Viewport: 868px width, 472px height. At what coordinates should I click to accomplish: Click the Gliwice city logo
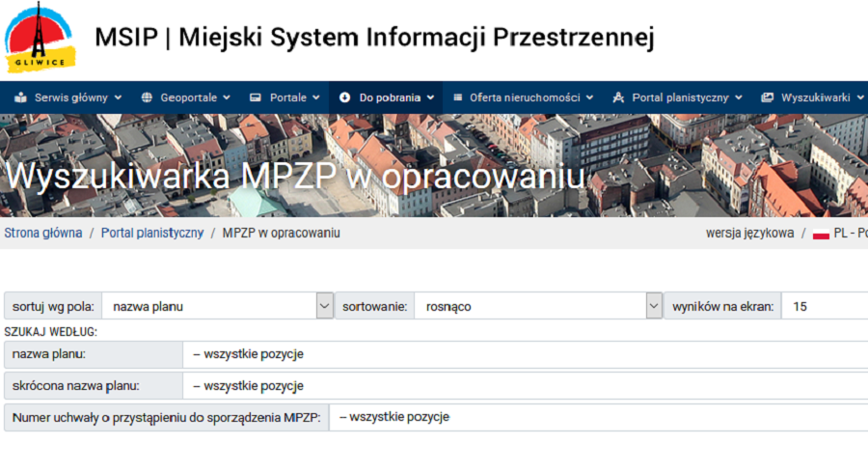(x=40, y=39)
